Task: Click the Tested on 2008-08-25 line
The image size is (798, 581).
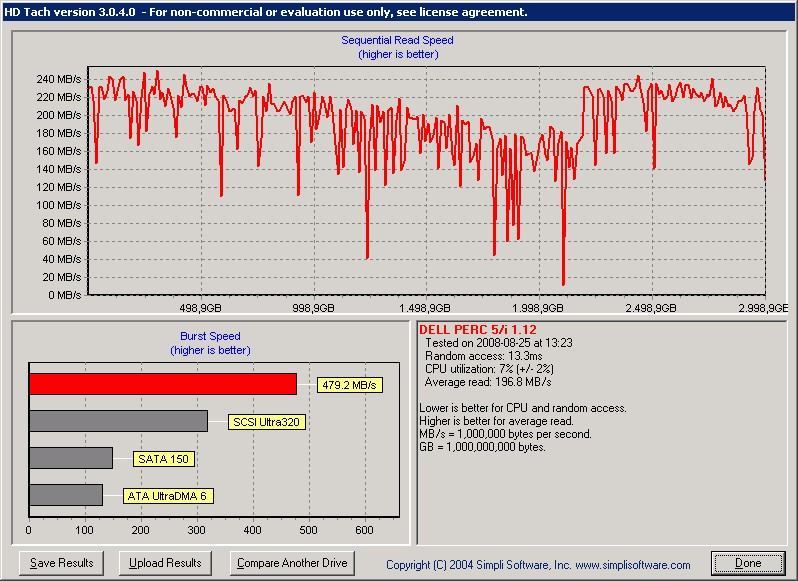Action: [499, 343]
